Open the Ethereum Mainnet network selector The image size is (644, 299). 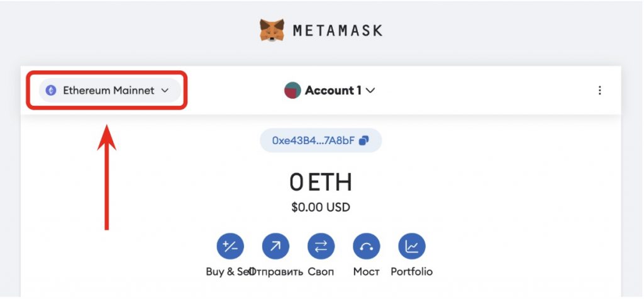click(x=109, y=91)
